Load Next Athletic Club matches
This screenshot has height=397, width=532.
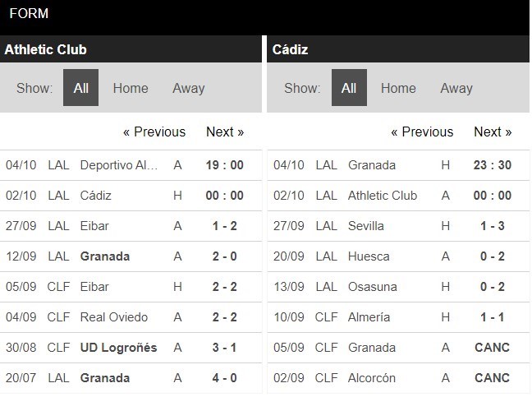[x=225, y=132]
